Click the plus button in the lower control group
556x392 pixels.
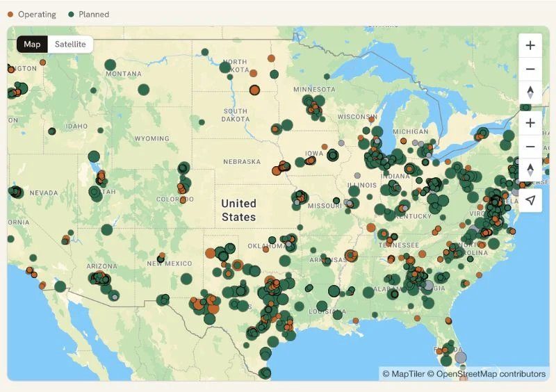pyautogui.click(x=530, y=123)
